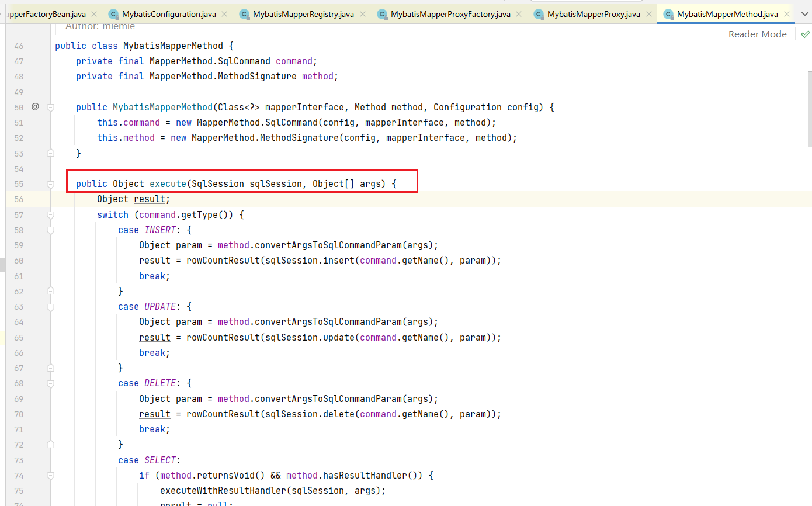Toggle Reader Mode in the editor
Viewport: 812px width, 506px height.
[757, 34]
